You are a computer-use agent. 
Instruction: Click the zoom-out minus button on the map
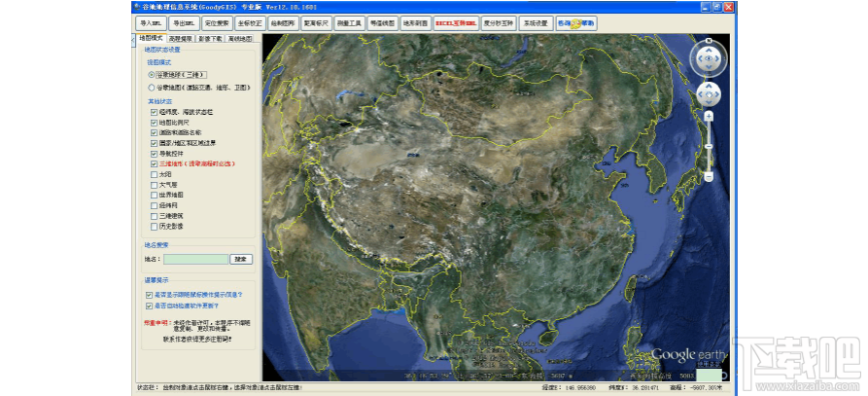tap(709, 177)
